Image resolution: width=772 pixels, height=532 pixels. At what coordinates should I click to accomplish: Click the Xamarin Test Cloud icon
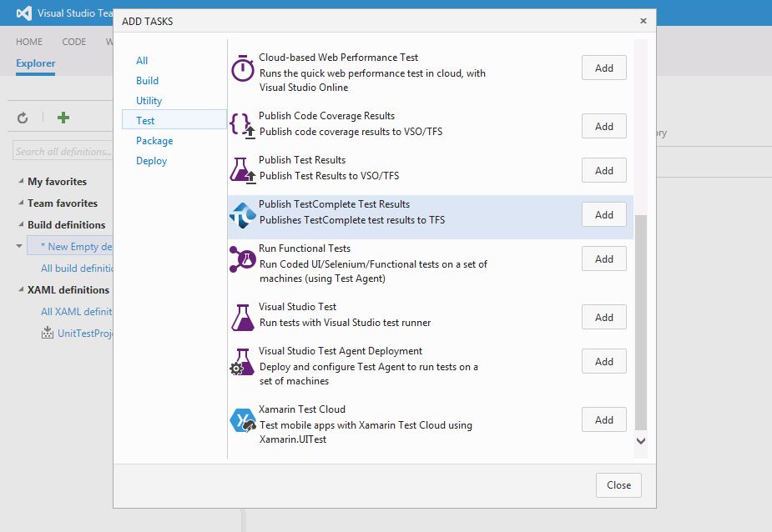[242, 420]
